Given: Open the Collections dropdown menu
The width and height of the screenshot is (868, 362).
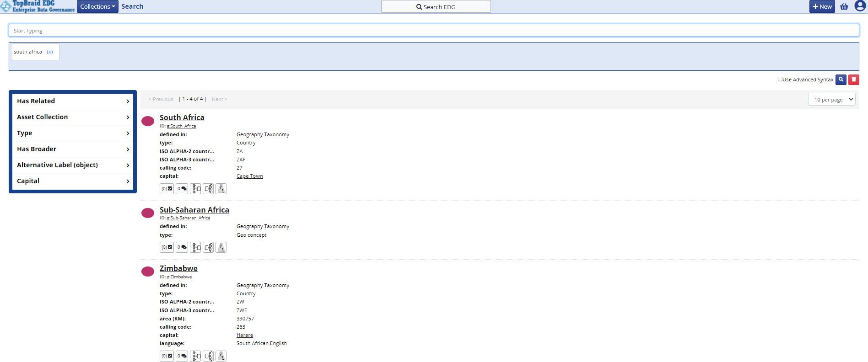Looking at the screenshot, I should (x=97, y=6).
